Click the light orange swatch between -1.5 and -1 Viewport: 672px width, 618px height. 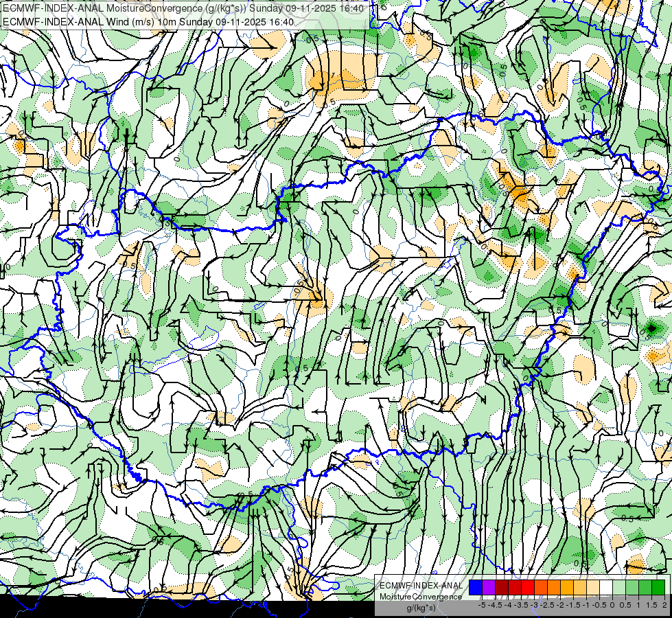coord(580,588)
